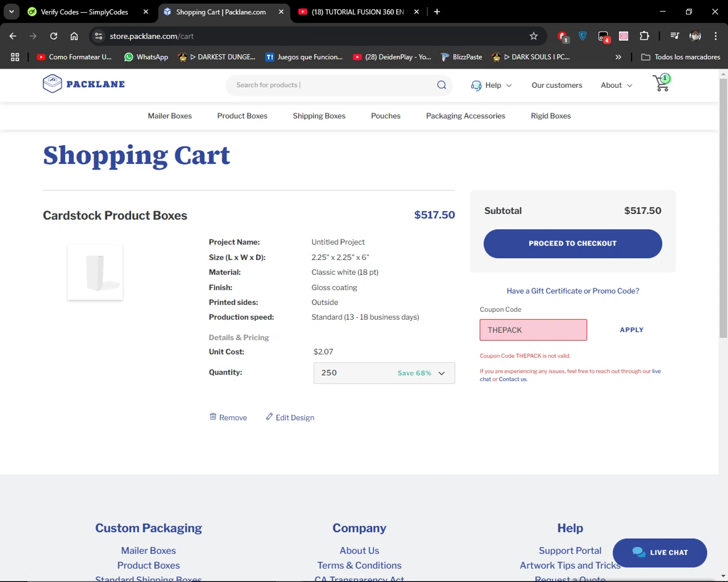Open footer Support Portal link
The image size is (728, 582).
(570, 550)
